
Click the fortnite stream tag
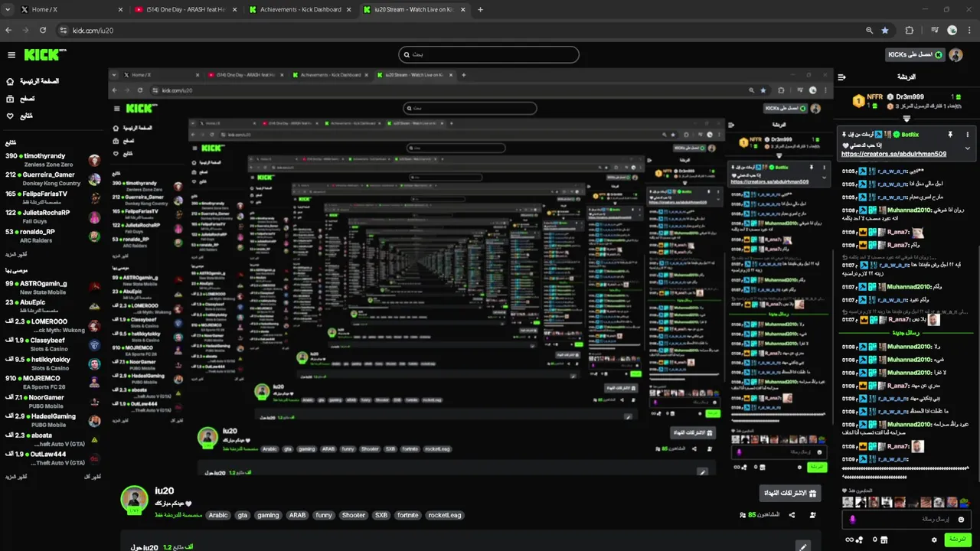[x=407, y=515]
